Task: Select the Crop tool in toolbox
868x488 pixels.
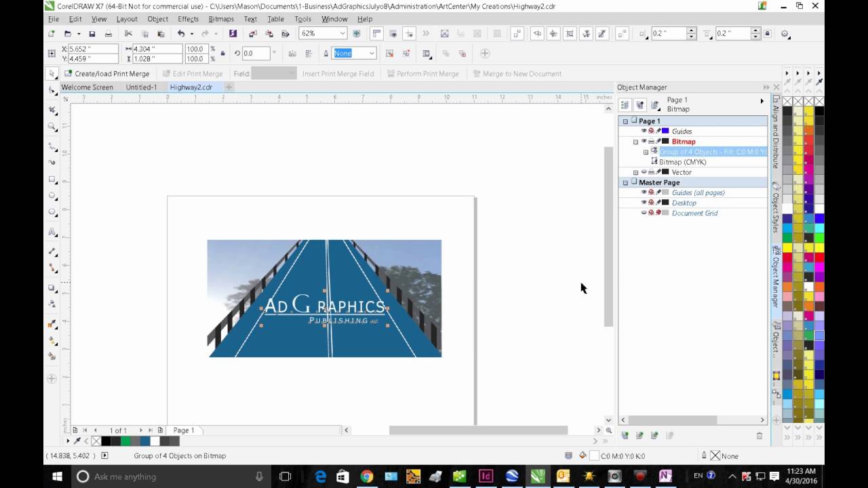Action: point(52,109)
